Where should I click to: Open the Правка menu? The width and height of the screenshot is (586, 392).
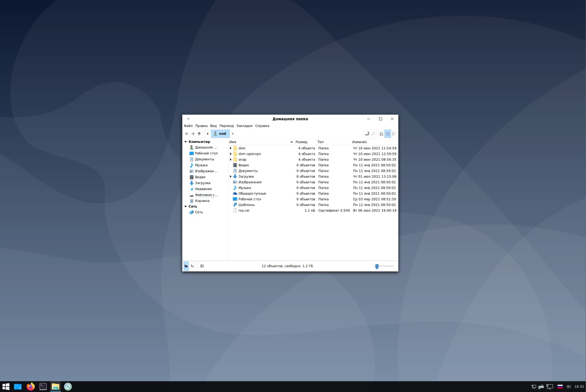(x=201, y=125)
